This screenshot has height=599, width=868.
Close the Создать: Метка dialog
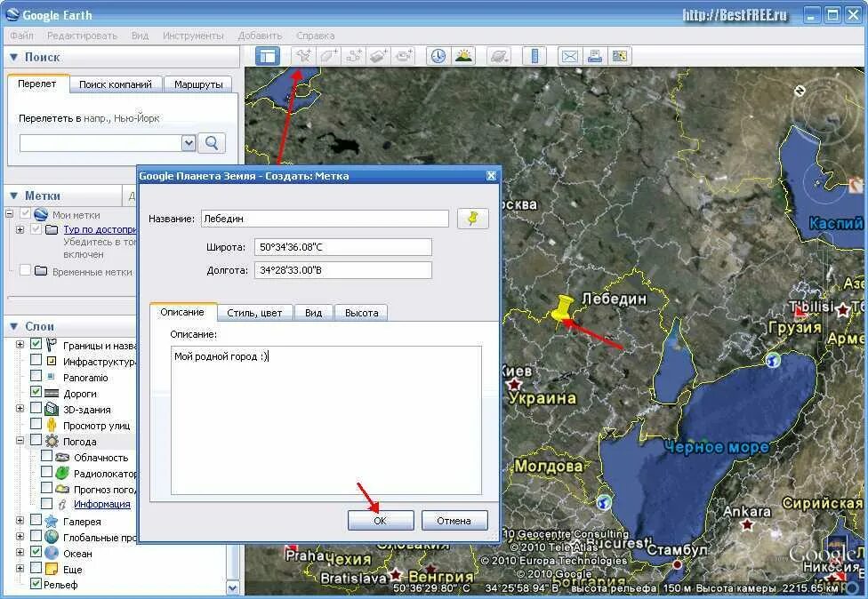(x=491, y=176)
